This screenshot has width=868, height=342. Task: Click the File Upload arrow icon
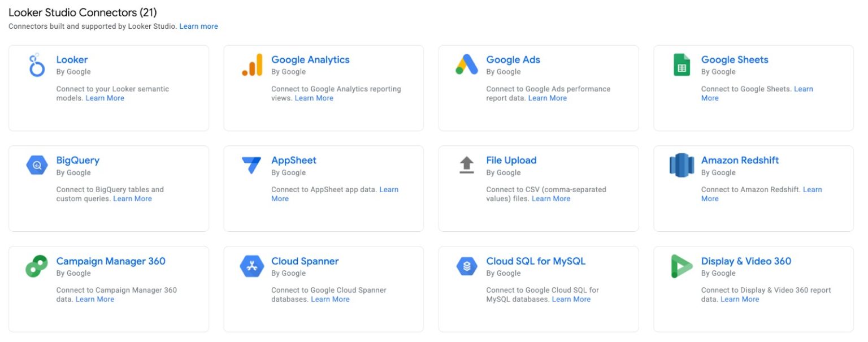(467, 166)
